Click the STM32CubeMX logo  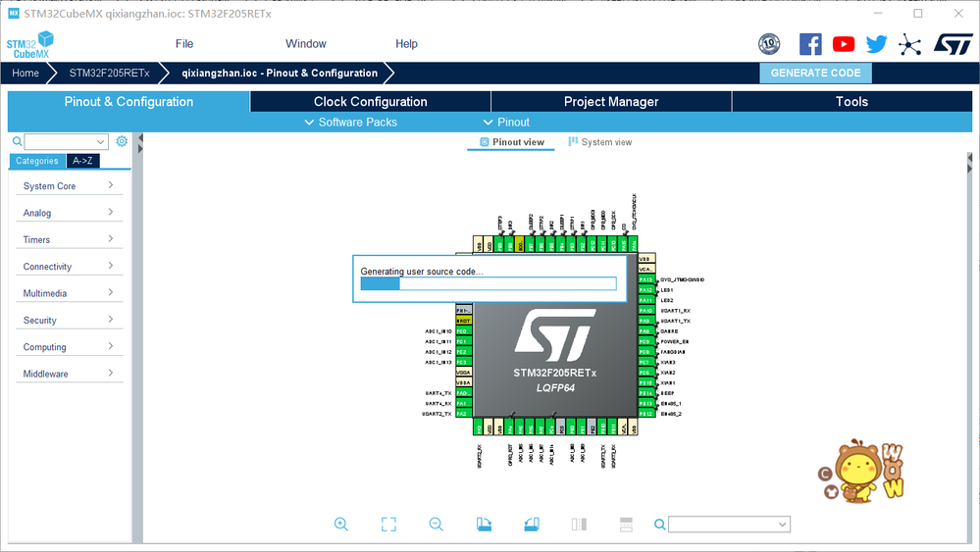30,45
